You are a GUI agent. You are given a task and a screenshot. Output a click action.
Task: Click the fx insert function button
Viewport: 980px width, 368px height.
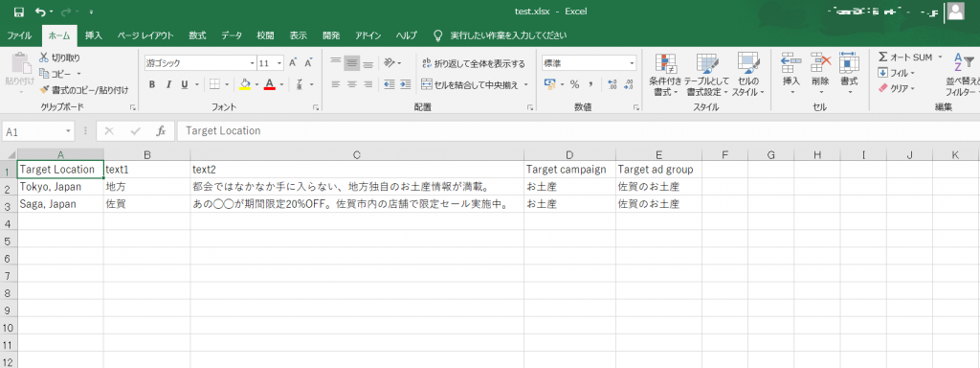coord(161,130)
